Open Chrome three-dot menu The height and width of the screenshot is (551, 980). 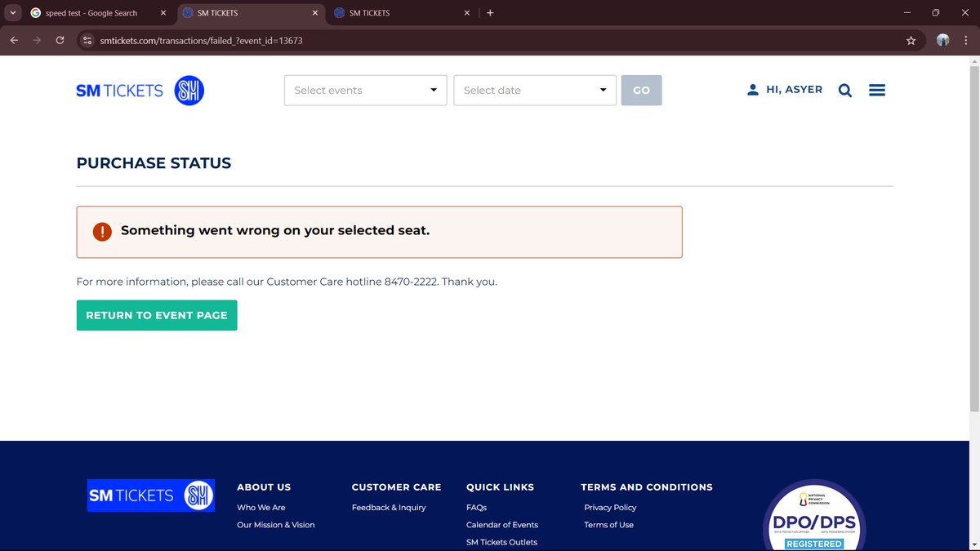point(966,40)
